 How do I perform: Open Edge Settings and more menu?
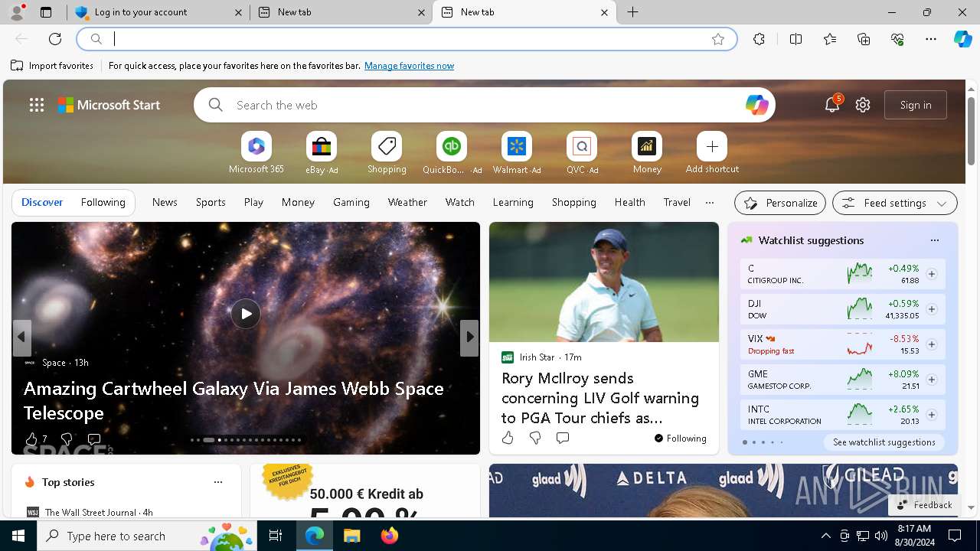coord(931,39)
